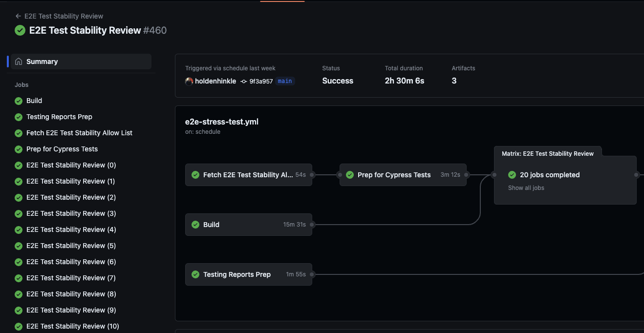Expand Show all jobs in the matrix group

tap(526, 187)
